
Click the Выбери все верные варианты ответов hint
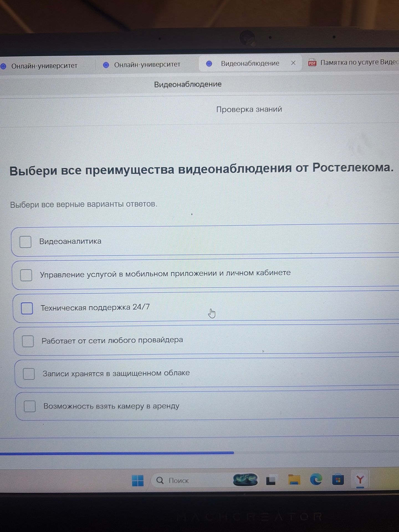[x=84, y=204]
